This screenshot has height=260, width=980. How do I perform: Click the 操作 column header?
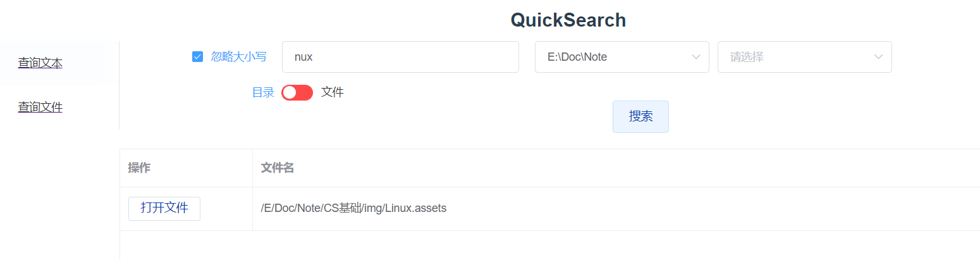click(x=139, y=168)
